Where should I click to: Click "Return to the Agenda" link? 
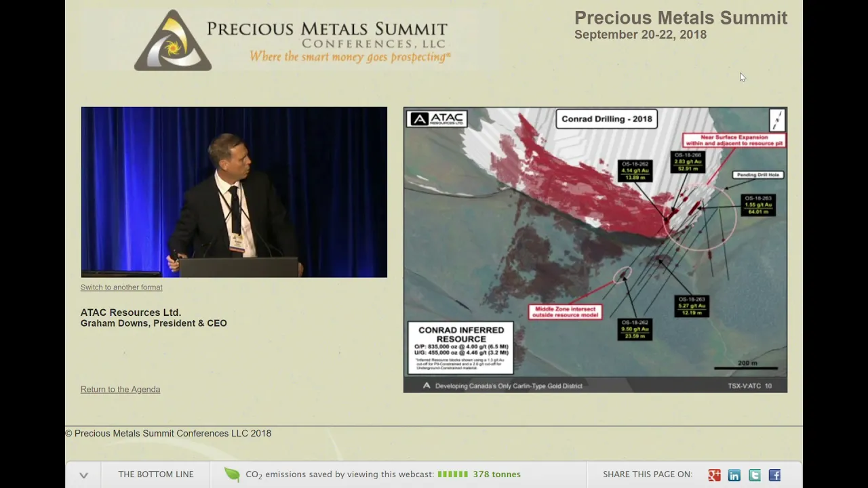(120, 389)
